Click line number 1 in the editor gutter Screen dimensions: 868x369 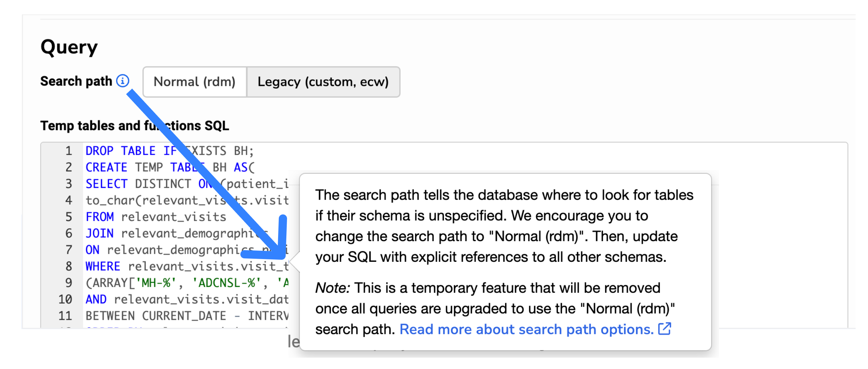(69, 151)
